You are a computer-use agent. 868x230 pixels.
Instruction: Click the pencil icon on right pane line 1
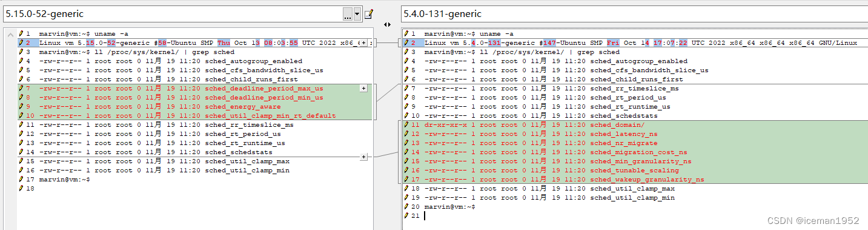point(406,34)
